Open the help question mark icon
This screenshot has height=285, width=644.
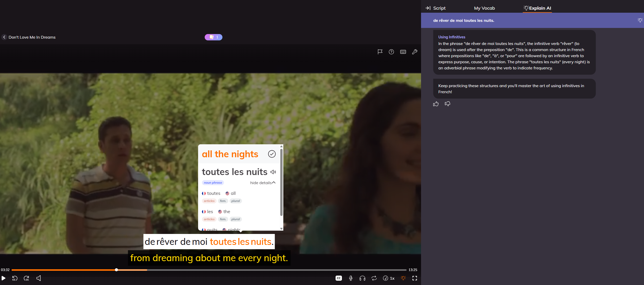click(391, 52)
